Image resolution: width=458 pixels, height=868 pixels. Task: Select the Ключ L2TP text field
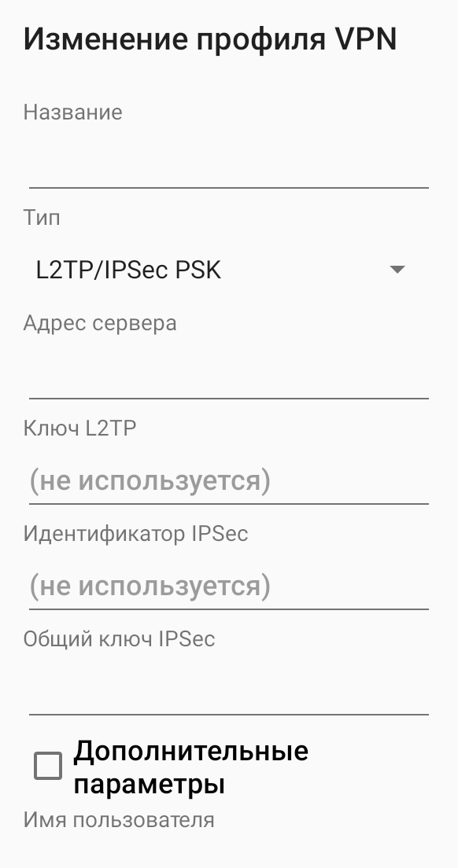click(228, 480)
